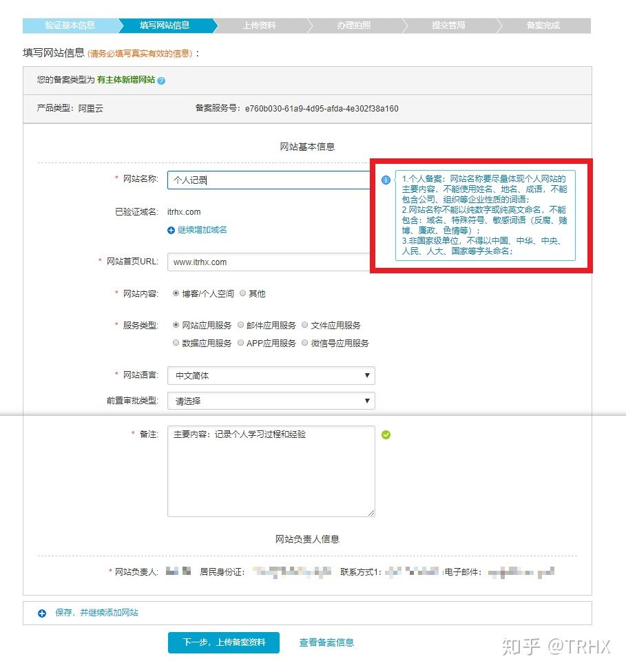
Task: Click inside the 备注 textarea
Action: pos(271,471)
